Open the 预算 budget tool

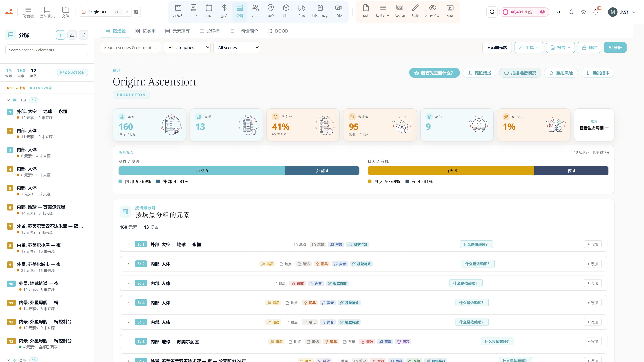(224, 11)
